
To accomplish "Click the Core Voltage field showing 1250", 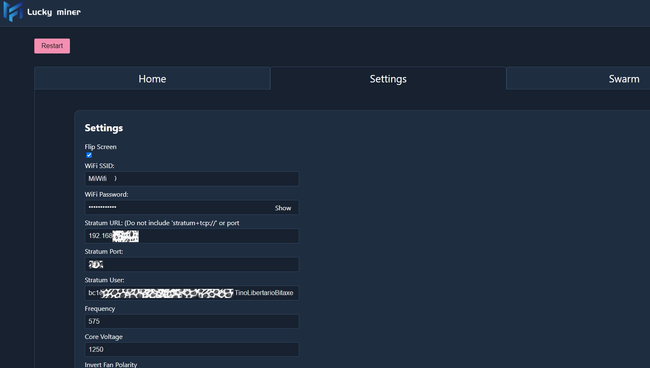I will (192, 349).
